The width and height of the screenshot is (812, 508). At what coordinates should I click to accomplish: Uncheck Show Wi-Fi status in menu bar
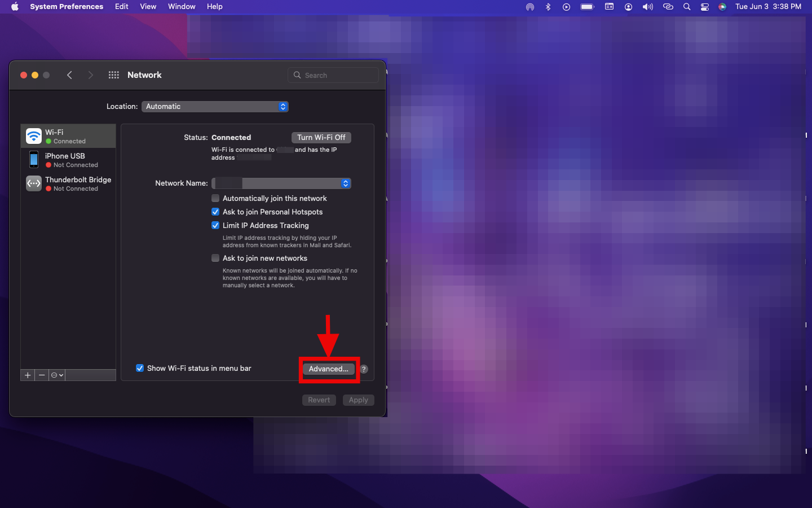click(140, 368)
